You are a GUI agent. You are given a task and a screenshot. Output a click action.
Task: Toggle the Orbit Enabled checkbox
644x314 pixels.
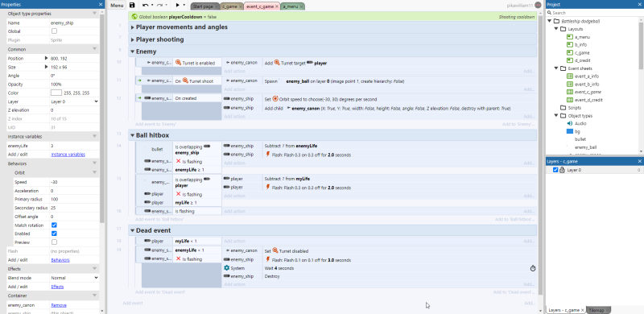point(54,233)
